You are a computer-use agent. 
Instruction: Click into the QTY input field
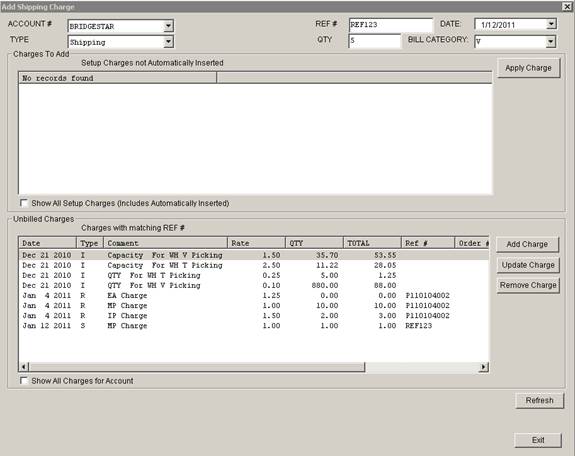click(x=374, y=41)
